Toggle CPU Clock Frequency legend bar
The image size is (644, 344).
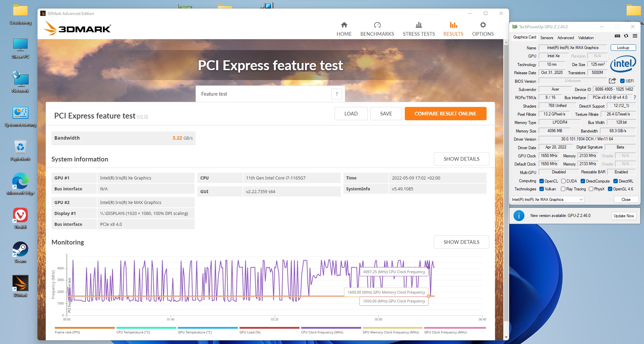[331, 328]
